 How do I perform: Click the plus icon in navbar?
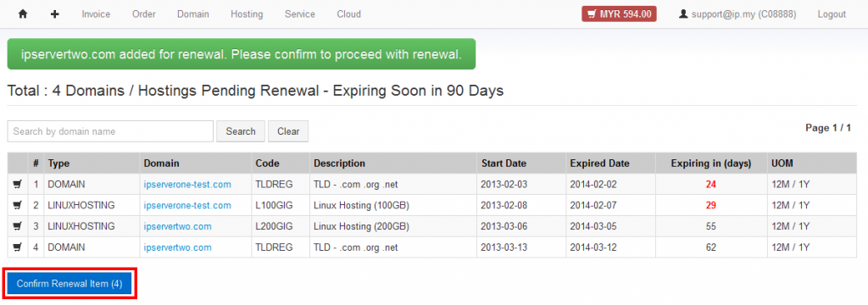[x=54, y=14]
